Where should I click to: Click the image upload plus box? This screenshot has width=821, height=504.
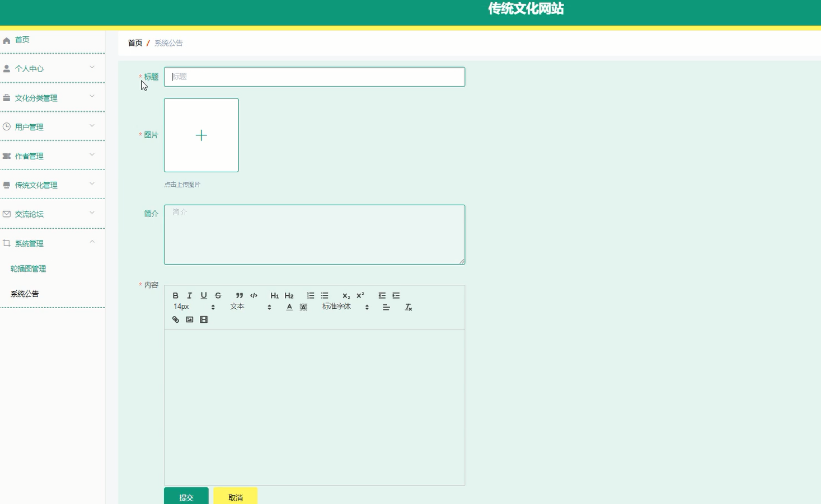coord(201,135)
